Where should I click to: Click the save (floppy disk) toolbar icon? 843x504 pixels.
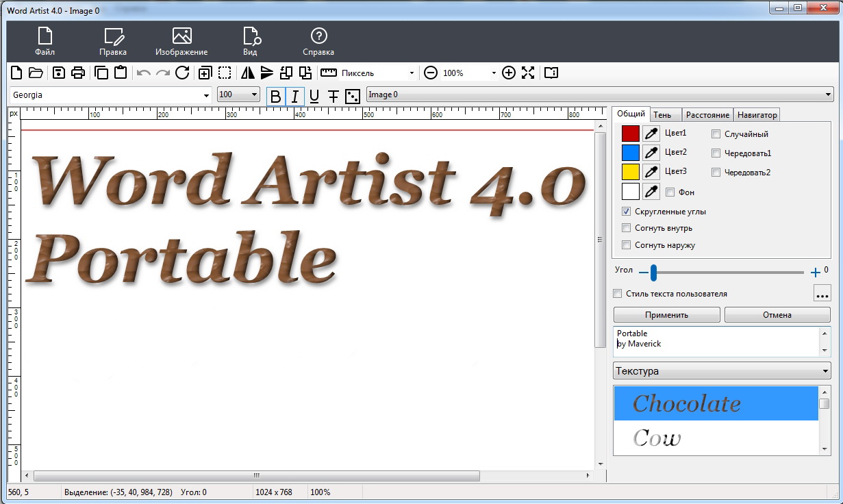[59, 73]
